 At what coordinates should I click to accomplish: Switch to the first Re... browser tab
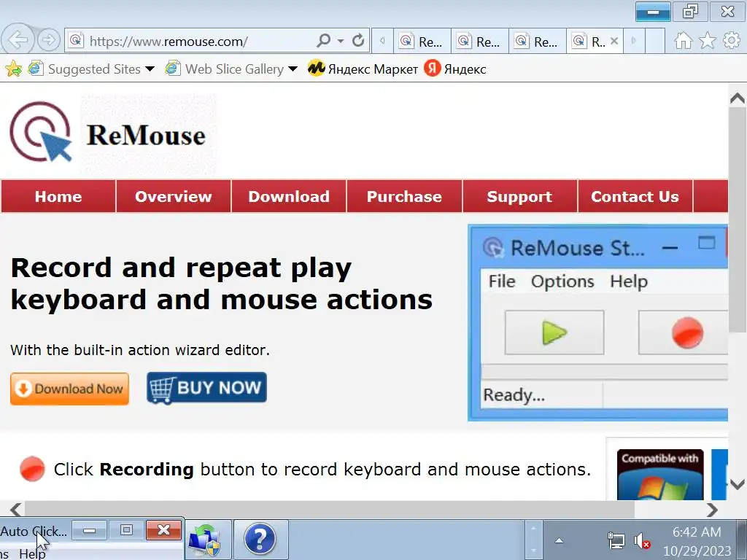pyautogui.click(x=422, y=42)
